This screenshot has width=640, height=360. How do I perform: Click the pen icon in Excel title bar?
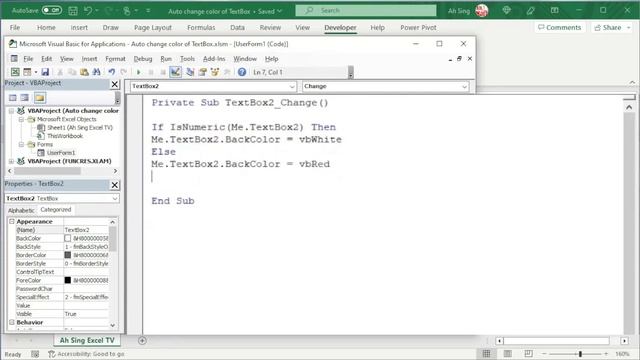click(x=531, y=11)
